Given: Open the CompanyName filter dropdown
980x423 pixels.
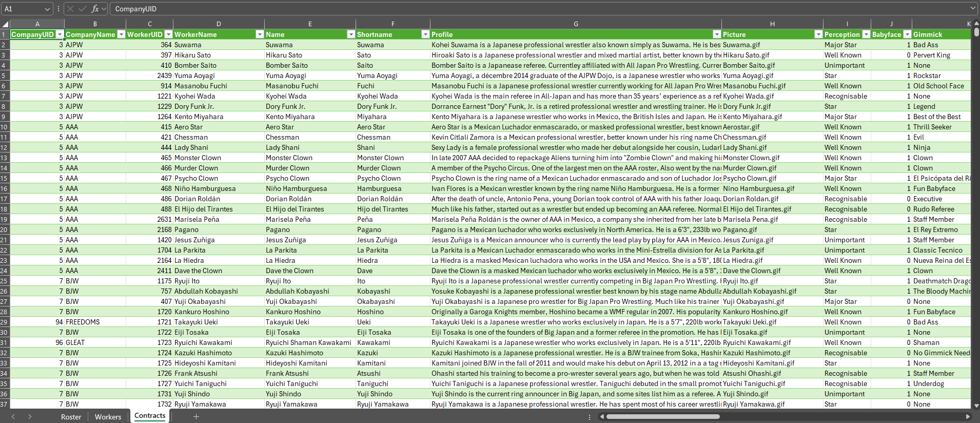Looking at the screenshot, I should coord(121,34).
